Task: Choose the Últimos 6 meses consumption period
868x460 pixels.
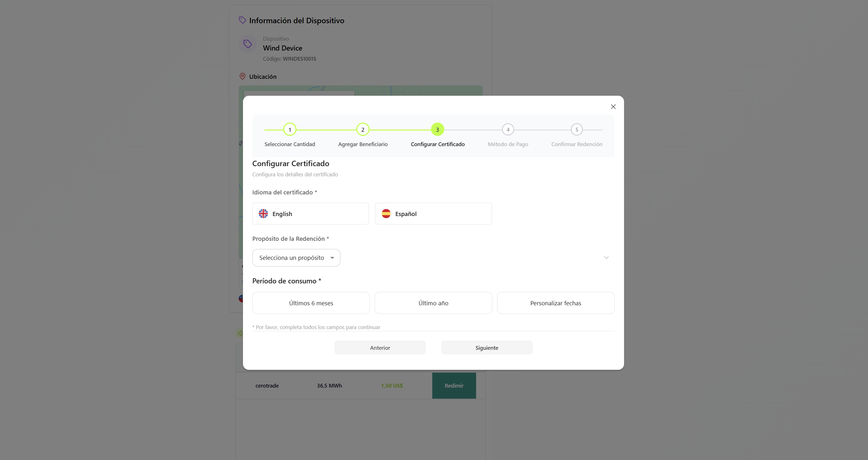Action: (x=311, y=303)
